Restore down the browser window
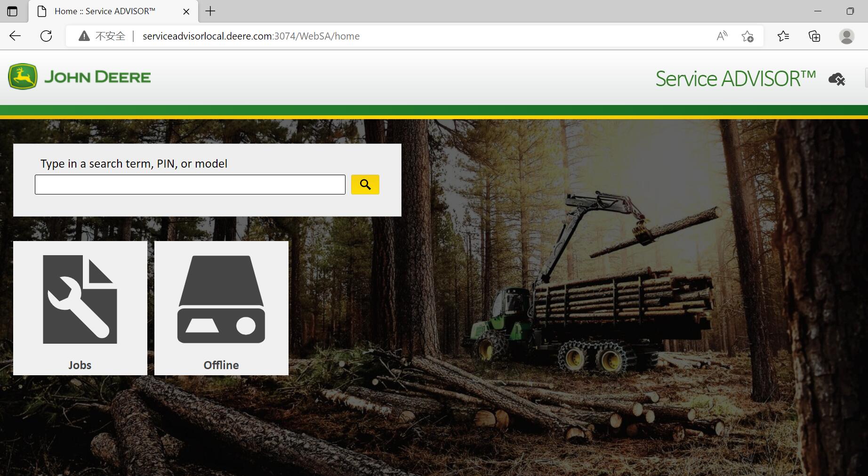 coord(850,11)
